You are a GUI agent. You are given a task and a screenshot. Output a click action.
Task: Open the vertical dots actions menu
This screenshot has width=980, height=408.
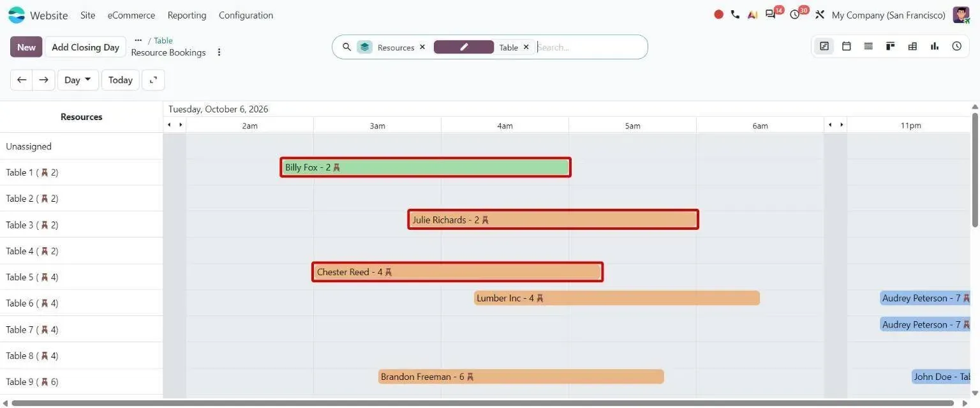pos(219,52)
